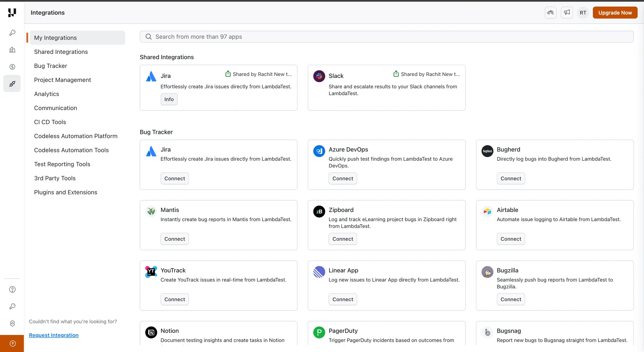Connect the Zipboard integration

(x=343, y=239)
